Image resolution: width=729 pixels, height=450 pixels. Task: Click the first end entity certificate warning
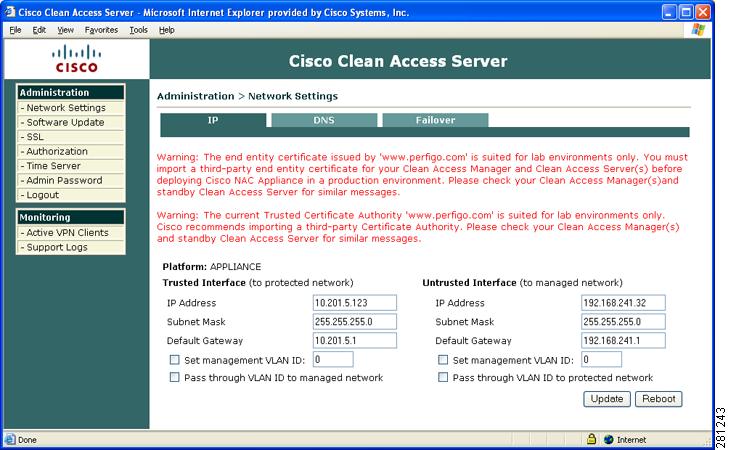coord(422,175)
